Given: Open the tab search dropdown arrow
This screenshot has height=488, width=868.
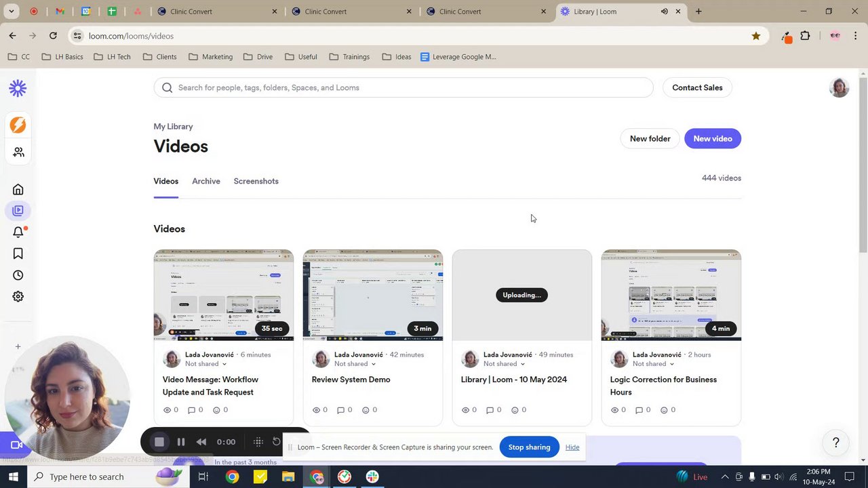Looking at the screenshot, I should pyautogui.click(x=12, y=12).
